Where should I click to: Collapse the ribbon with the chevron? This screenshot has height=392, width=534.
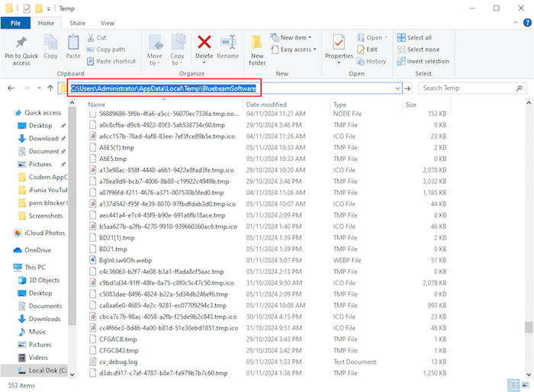point(516,23)
